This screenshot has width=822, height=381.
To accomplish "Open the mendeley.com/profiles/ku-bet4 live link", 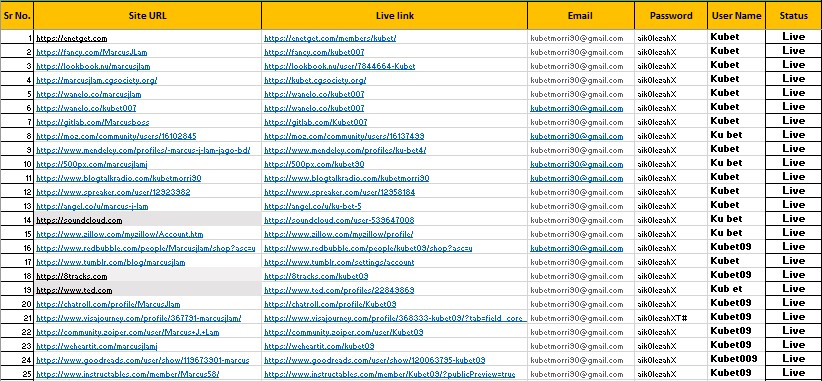I will (x=345, y=150).
